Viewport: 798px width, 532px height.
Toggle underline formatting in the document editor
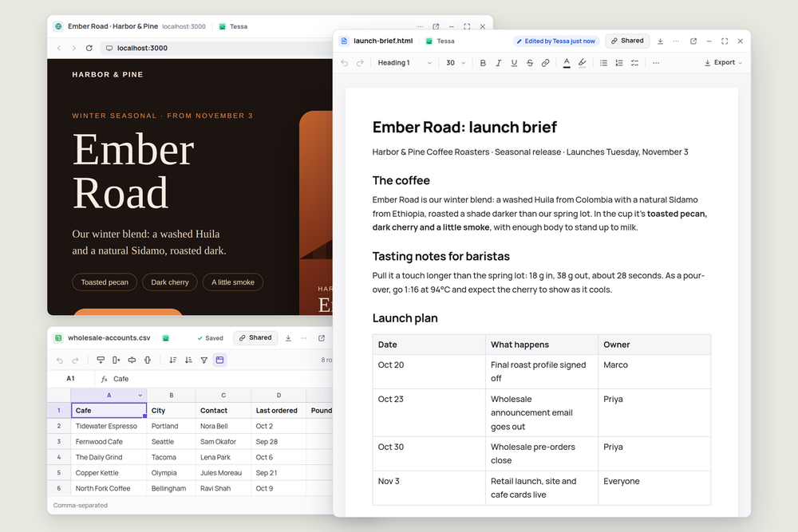[514, 63]
